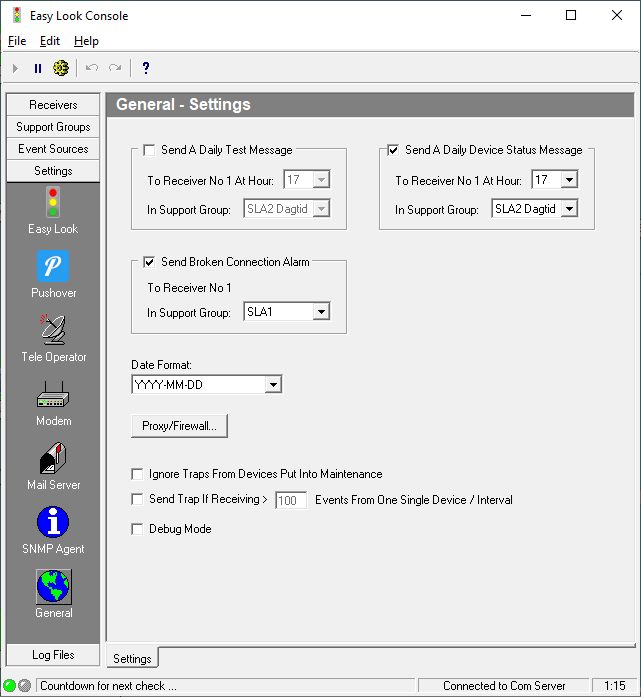
Task: Open Daily Test Message hour dropdown
Action: (x=321, y=180)
